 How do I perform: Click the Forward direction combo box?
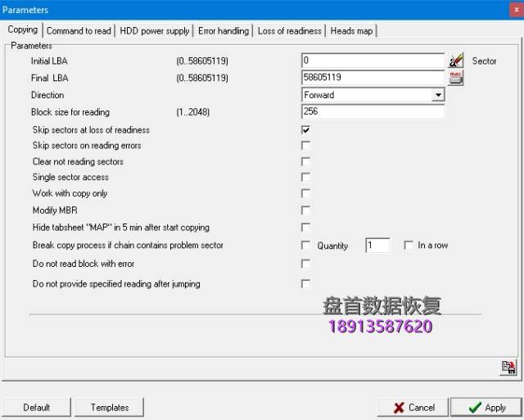pos(373,95)
